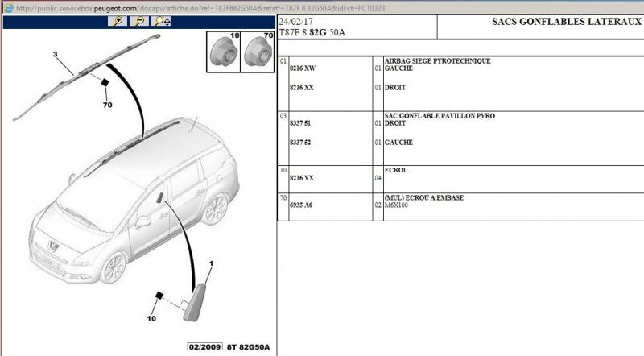Image resolution: width=644 pixels, height=356 pixels.
Task: Click the Internet Explorer page icon
Action: (x=8, y=8)
